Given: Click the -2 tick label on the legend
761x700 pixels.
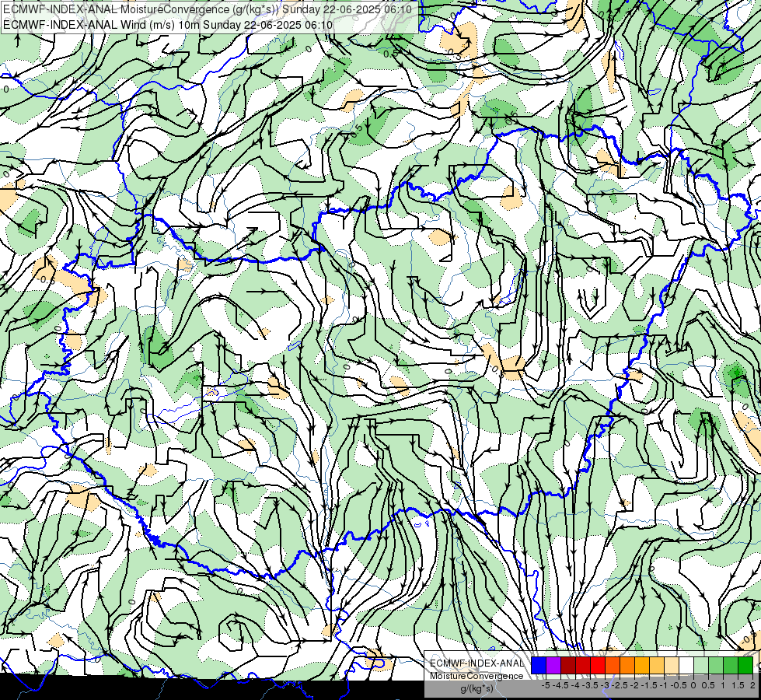Looking at the screenshot, I should pyautogui.click(x=634, y=685).
